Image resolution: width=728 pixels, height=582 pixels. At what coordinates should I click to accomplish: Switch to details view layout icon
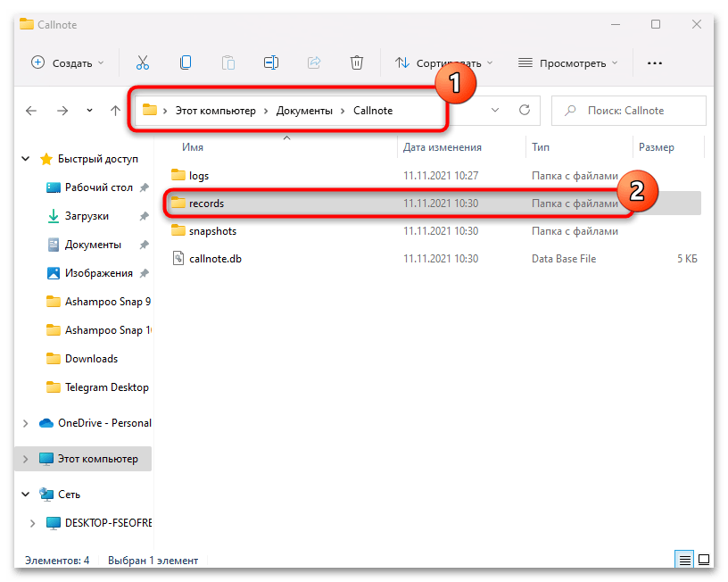click(x=684, y=561)
